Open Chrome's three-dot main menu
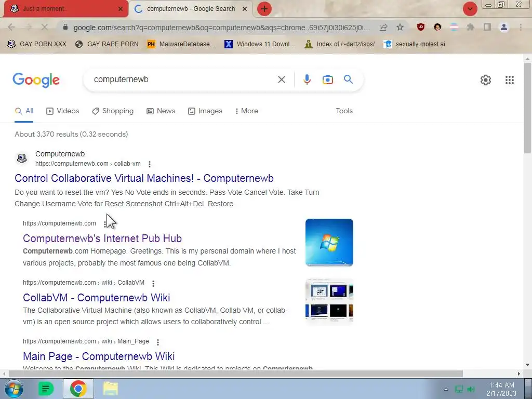This screenshot has height=399, width=532. click(521, 27)
